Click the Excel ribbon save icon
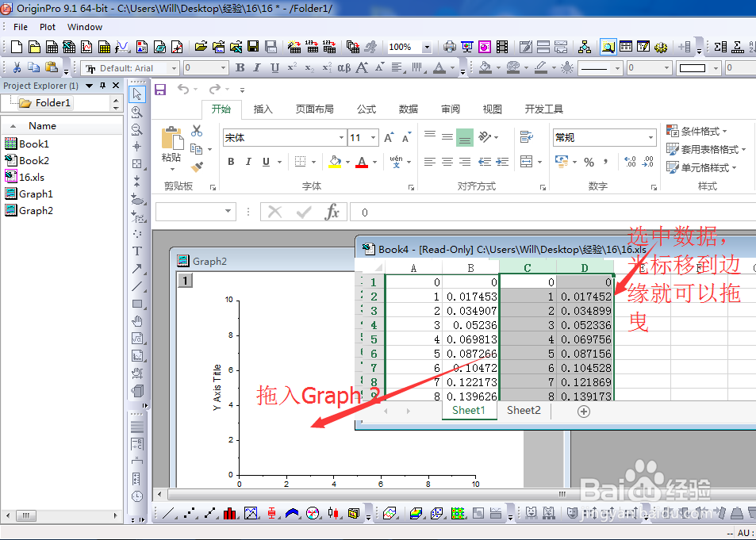 pyautogui.click(x=160, y=90)
